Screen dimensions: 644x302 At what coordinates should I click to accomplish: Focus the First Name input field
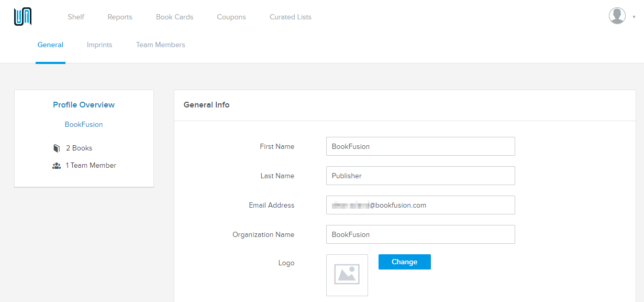click(x=420, y=146)
